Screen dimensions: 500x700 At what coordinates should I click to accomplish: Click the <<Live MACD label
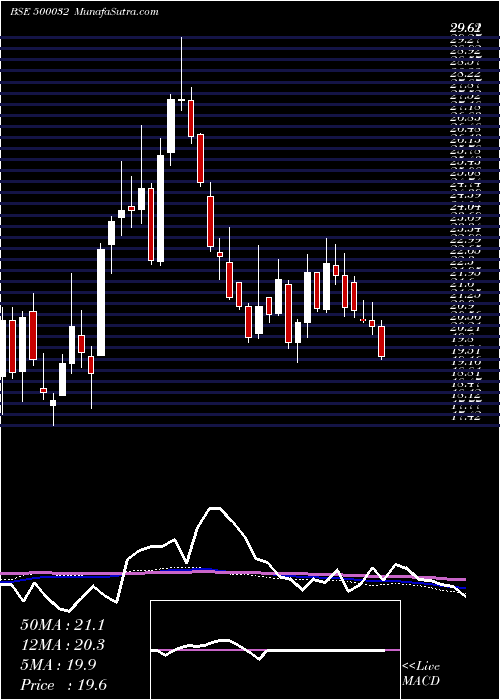[421, 674]
